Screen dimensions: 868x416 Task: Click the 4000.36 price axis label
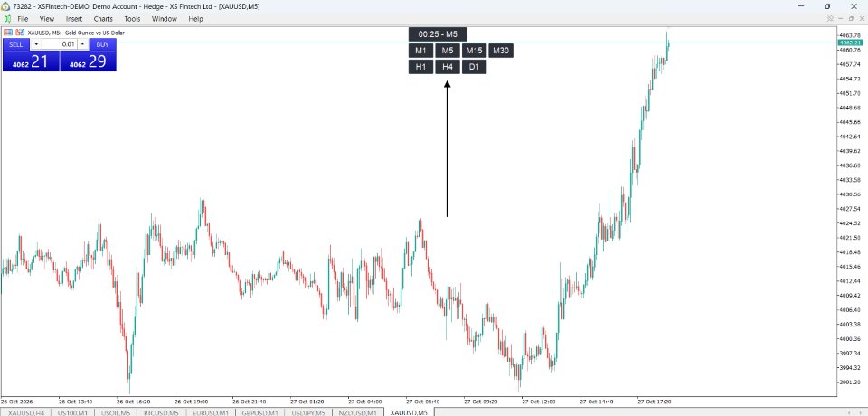(x=850, y=339)
